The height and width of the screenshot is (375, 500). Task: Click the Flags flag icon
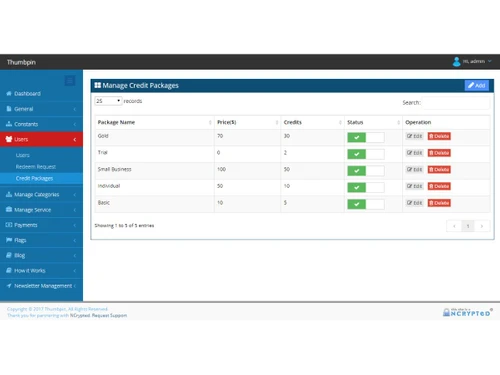coord(9,240)
